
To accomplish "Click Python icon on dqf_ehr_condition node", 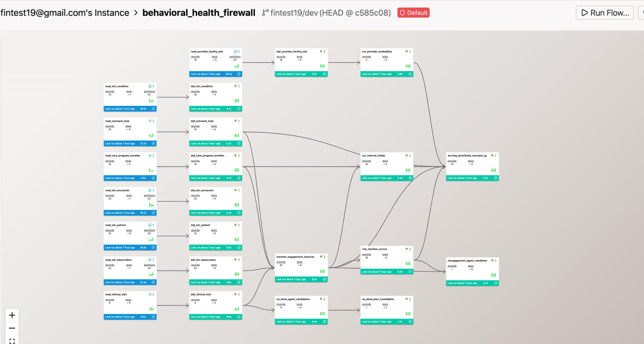I will coord(235,86).
